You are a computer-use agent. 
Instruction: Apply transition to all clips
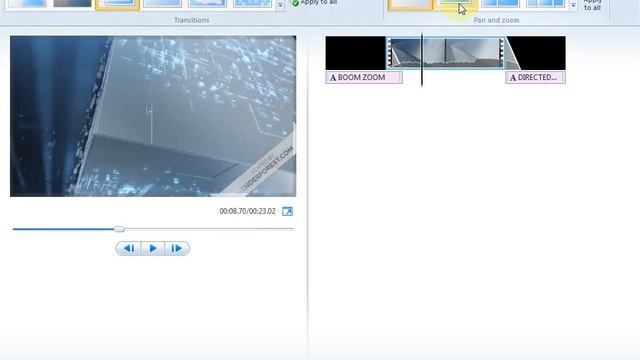(x=314, y=2)
